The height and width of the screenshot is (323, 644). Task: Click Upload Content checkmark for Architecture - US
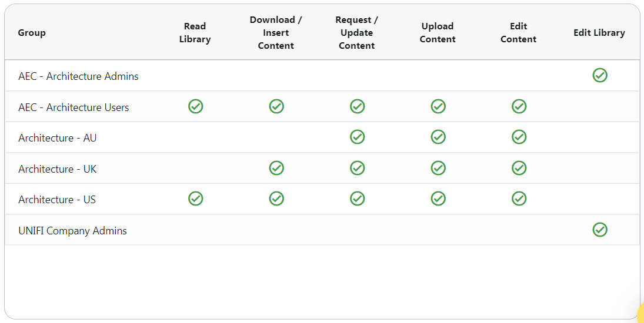click(438, 198)
